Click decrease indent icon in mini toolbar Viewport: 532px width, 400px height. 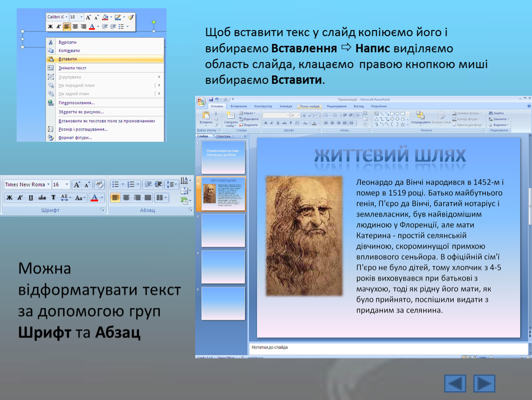(x=105, y=26)
